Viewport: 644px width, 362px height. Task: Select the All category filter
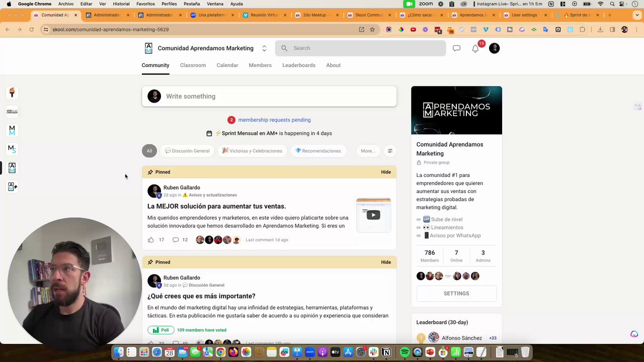(149, 151)
